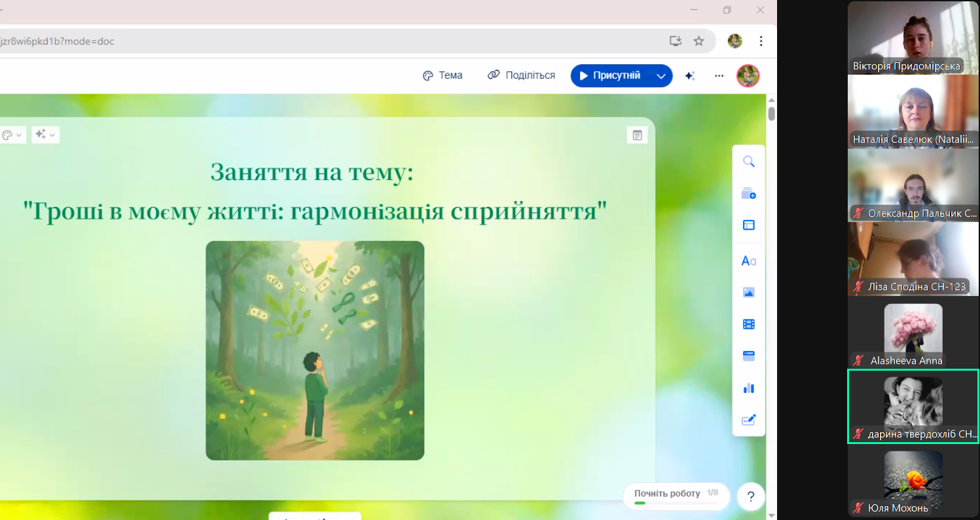The image size is (980, 520).
Task: Open the form/edit icon at sidebar bottom
Action: point(748,420)
